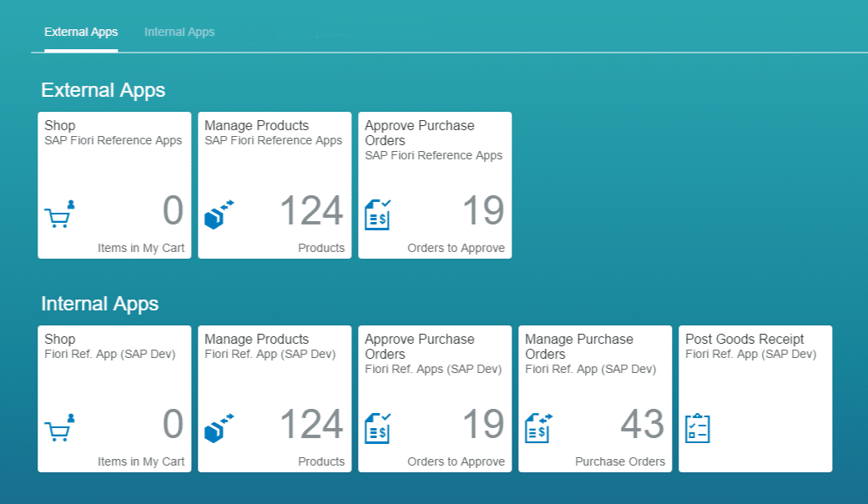Select the shopping cart icon on external Shop tile
Screen dimensions: 868x504
59,214
